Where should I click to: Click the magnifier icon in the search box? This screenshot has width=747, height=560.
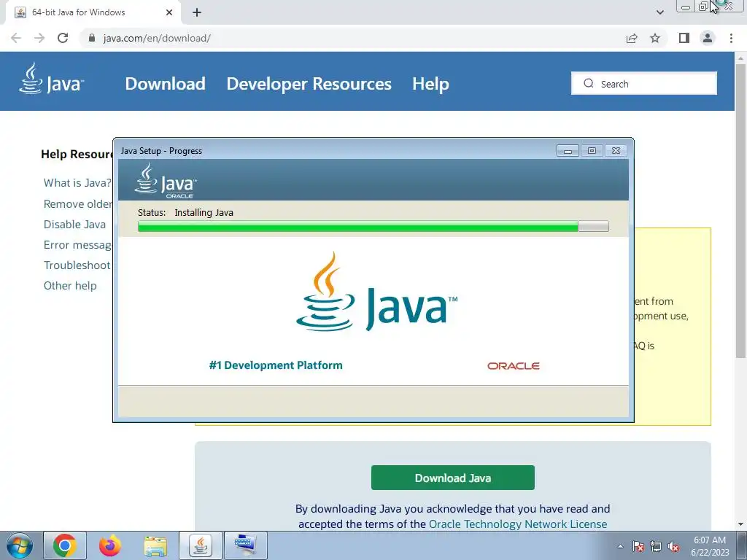(589, 83)
